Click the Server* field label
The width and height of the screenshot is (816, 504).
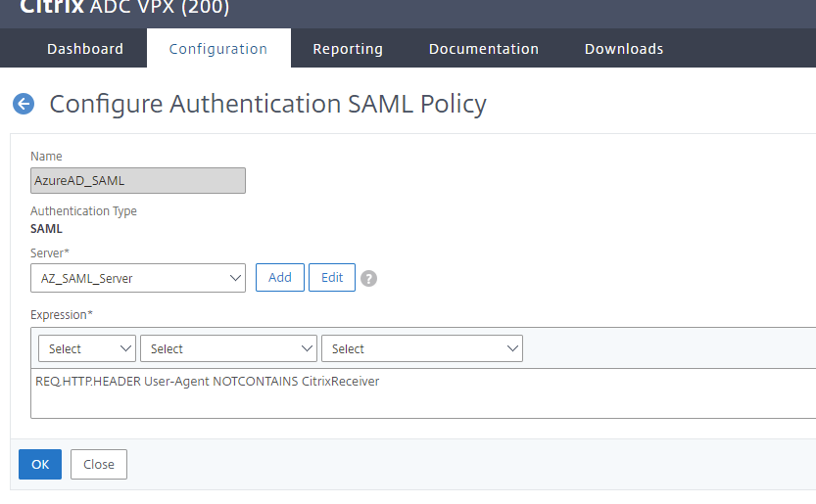point(50,252)
